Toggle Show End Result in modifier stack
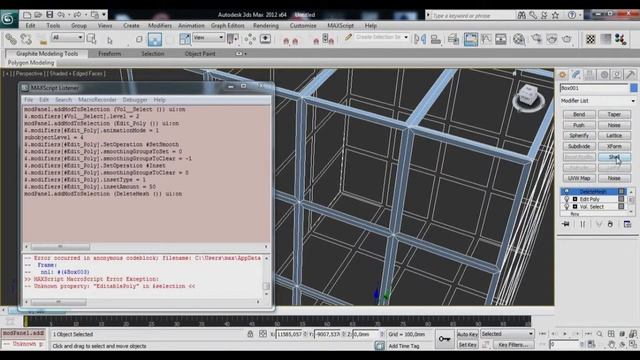 click(x=583, y=224)
